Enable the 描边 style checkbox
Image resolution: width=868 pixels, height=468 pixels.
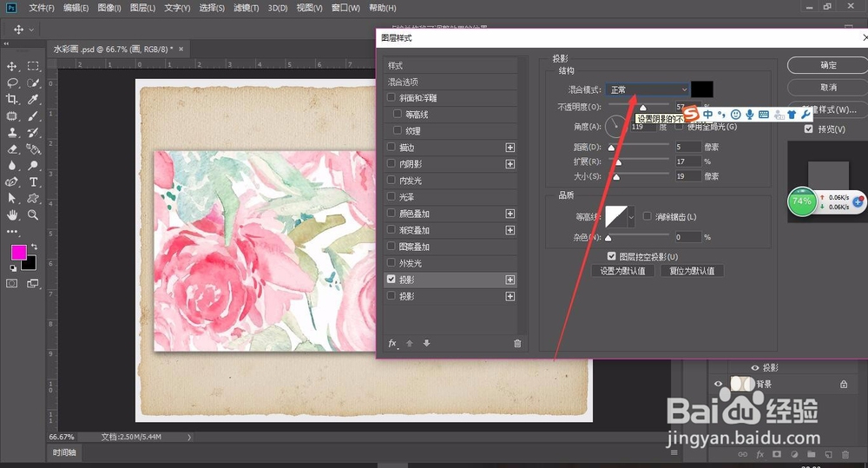pyautogui.click(x=391, y=148)
